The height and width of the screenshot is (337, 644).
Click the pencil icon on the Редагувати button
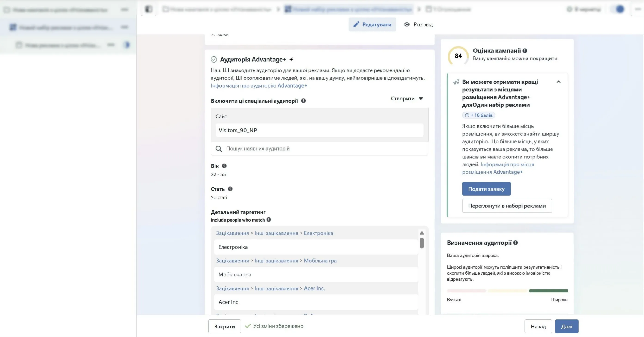point(357,24)
